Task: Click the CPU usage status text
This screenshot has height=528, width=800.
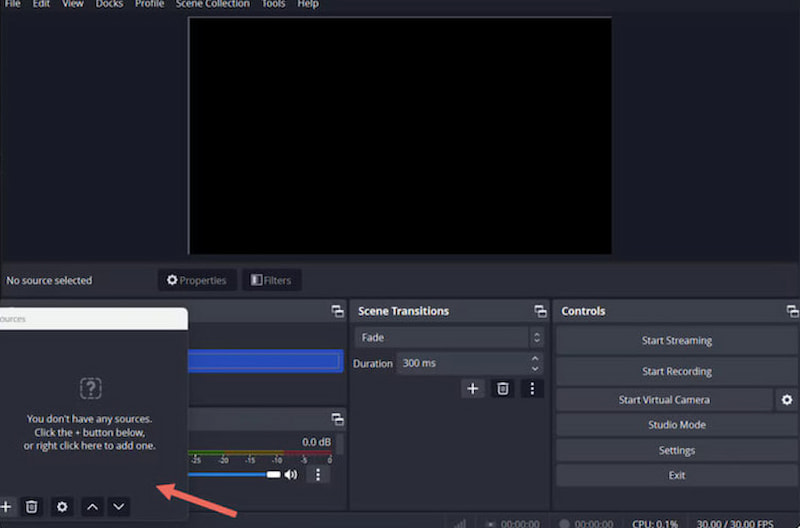Action: (655, 523)
